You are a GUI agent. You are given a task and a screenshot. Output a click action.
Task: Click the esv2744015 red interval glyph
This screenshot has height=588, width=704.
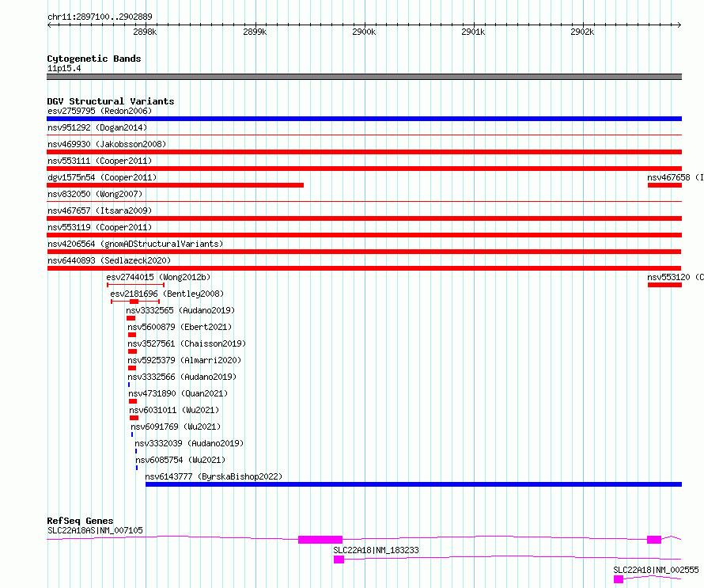point(135,285)
